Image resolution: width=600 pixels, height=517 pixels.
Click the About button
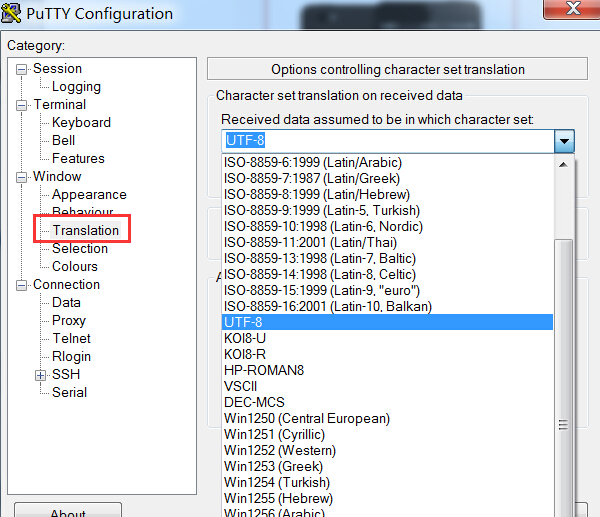[x=68, y=512]
